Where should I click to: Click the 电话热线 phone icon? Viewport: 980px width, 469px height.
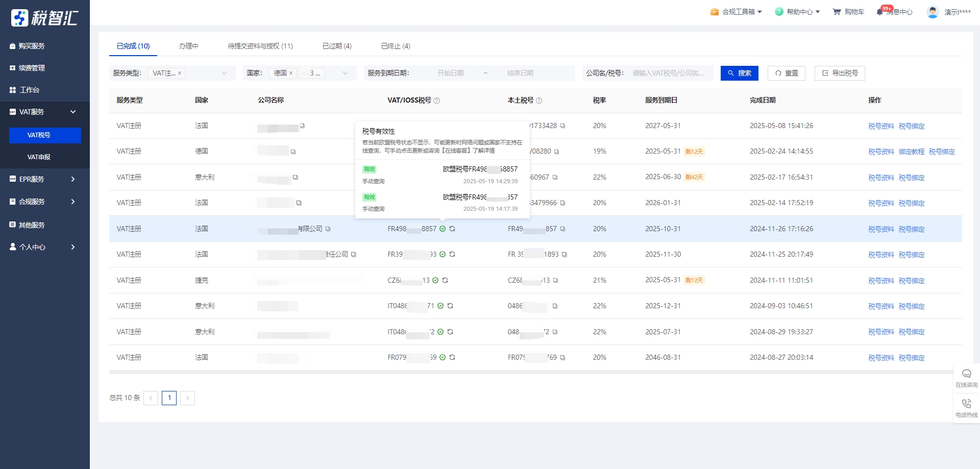[966, 404]
